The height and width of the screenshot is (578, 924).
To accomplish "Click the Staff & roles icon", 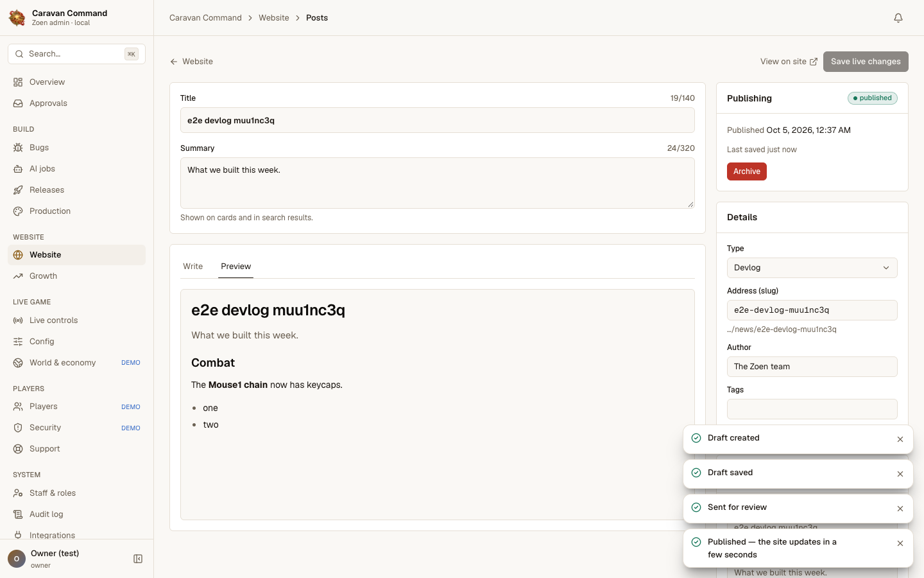I will click(x=18, y=493).
